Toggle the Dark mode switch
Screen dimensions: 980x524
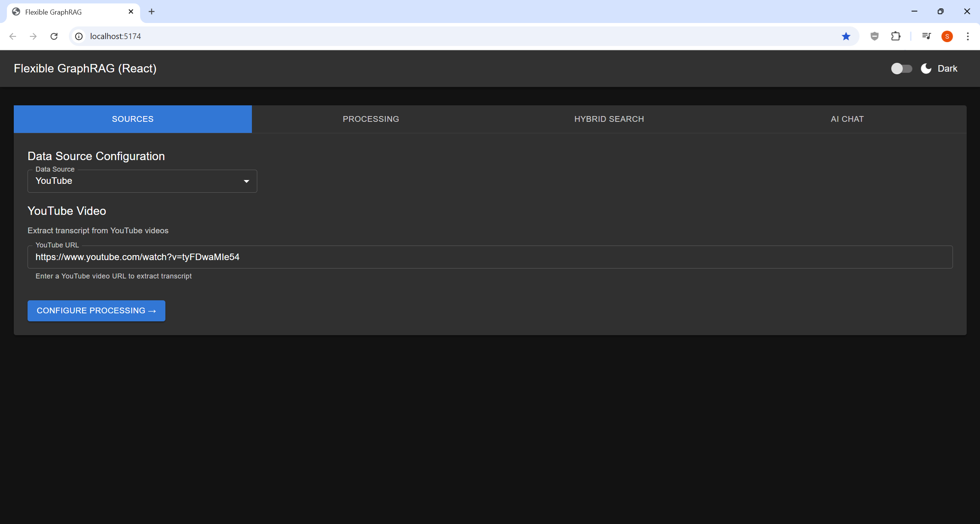coord(901,69)
